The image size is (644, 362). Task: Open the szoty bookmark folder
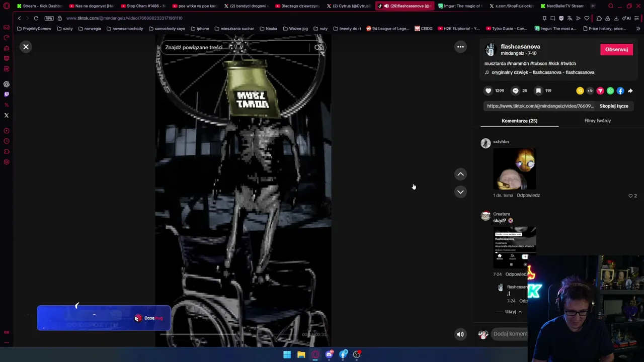65,29
